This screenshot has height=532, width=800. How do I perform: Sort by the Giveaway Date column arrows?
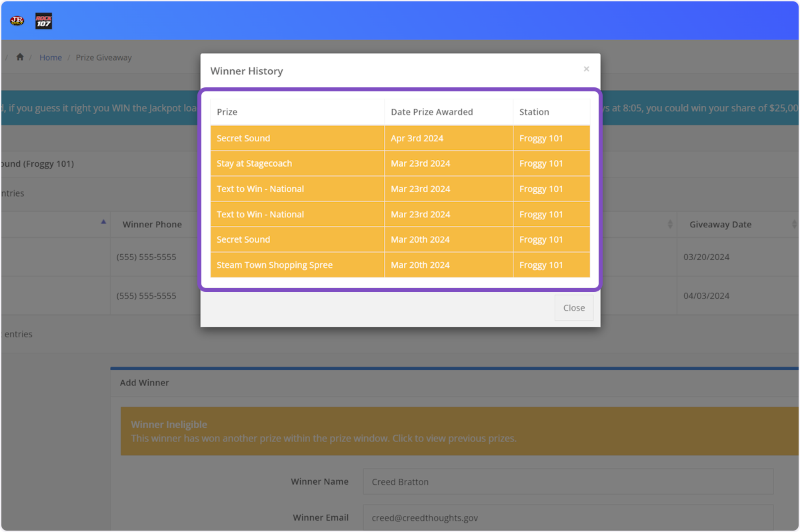[793, 225]
